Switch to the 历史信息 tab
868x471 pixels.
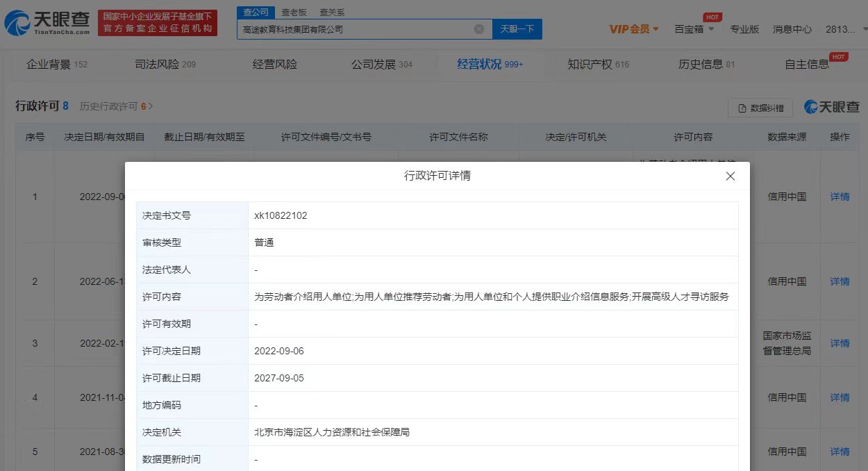(x=706, y=65)
